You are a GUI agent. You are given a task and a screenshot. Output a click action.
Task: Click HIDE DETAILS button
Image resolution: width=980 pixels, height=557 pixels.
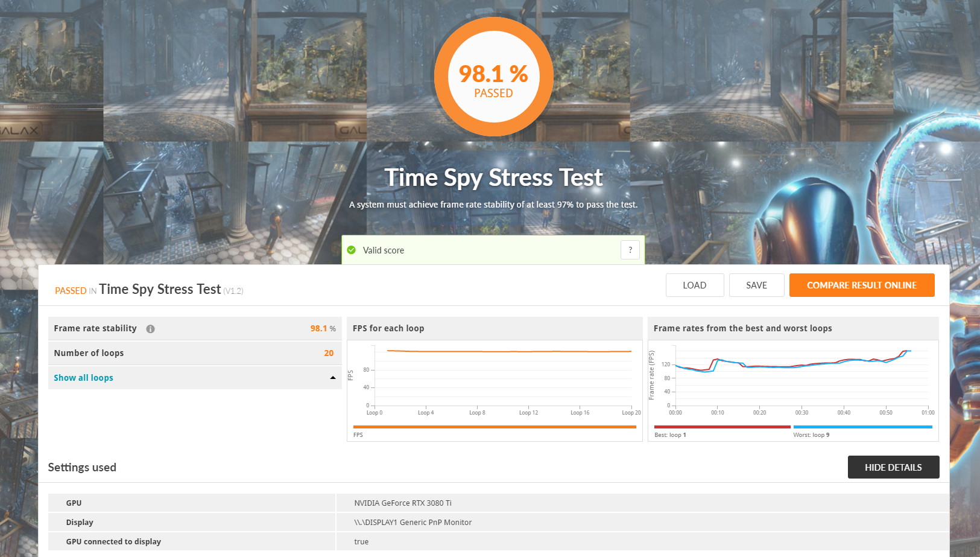click(893, 467)
